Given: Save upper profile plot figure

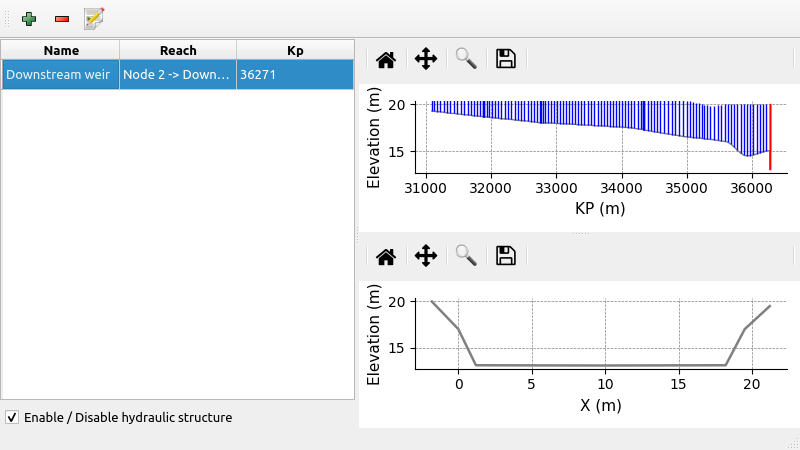Looking at the screenshot, I should pyautogui.click(x=506, y=59).
